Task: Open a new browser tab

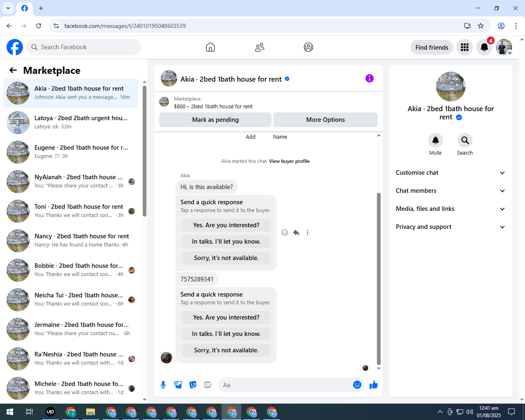Action: [x=41, y=8]
